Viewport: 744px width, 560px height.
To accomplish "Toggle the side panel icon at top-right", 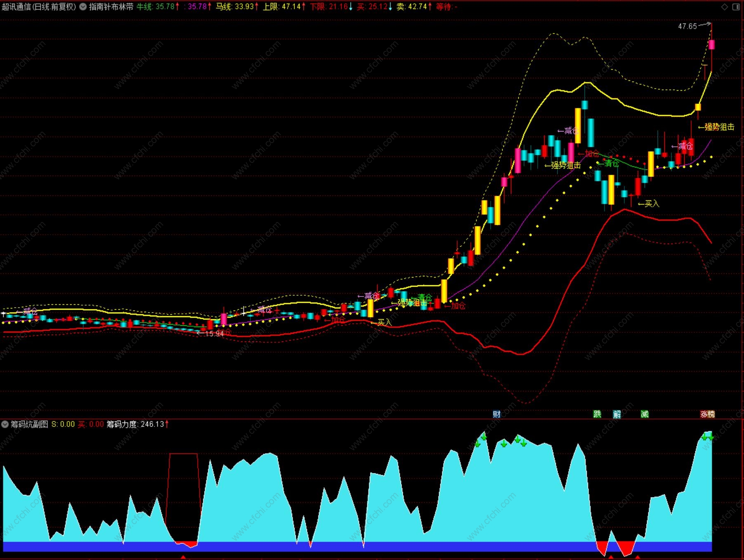I will pos(736,7).
